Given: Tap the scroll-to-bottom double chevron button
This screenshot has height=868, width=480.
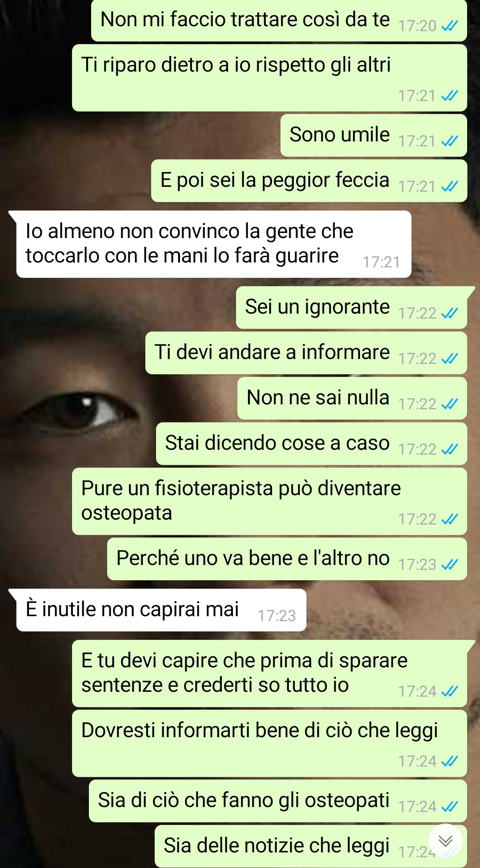Looking at the screenshot, I should pos(445,840).
